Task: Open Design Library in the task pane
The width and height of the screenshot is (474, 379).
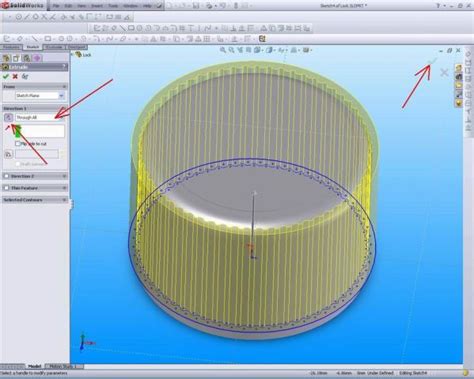Action: tap(459, 77)
